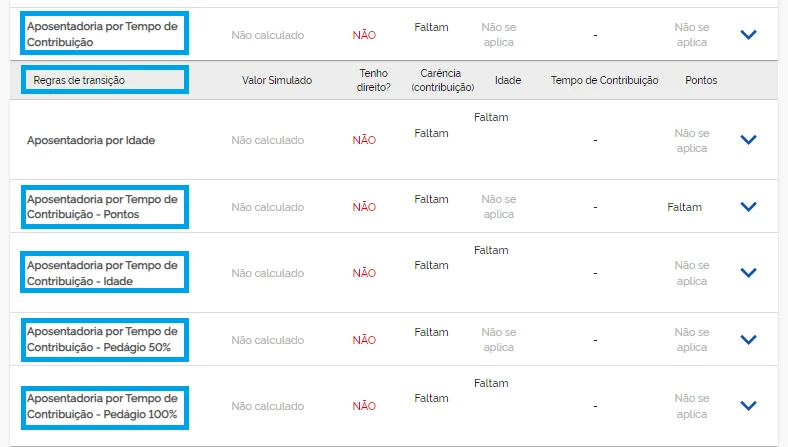Screen dimensions: 788x447
Task: Open Aposentadoria por Tempo de Contribuição - Pedágio 100%
Action: 105,408
